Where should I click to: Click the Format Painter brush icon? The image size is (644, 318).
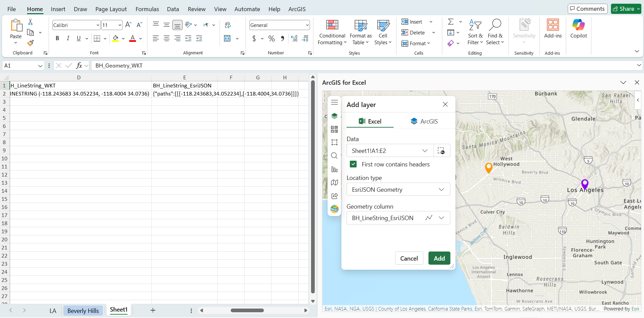click(x=30, y=43)
